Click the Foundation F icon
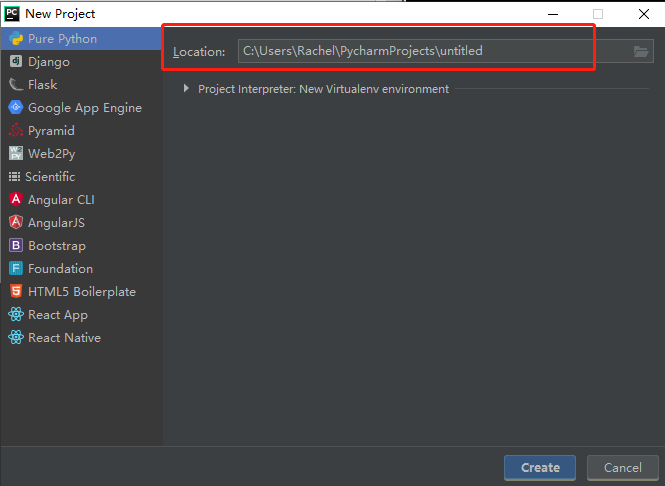This screenshot has width=665, height=486. 16,268
